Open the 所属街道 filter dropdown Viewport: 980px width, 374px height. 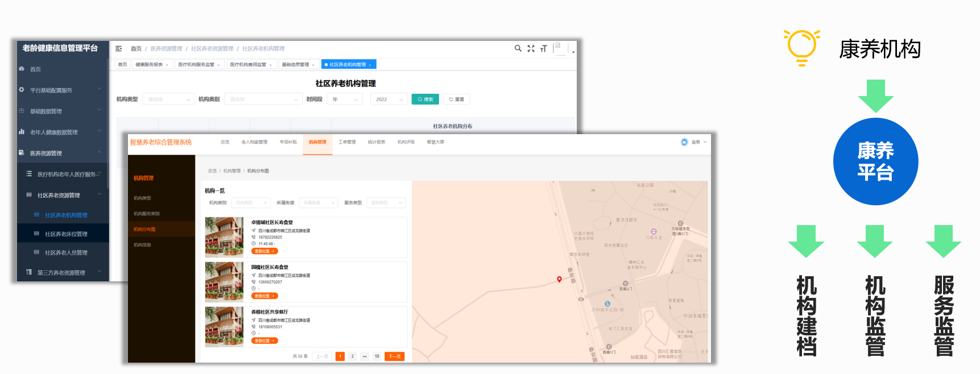click(x=318, y=203)
